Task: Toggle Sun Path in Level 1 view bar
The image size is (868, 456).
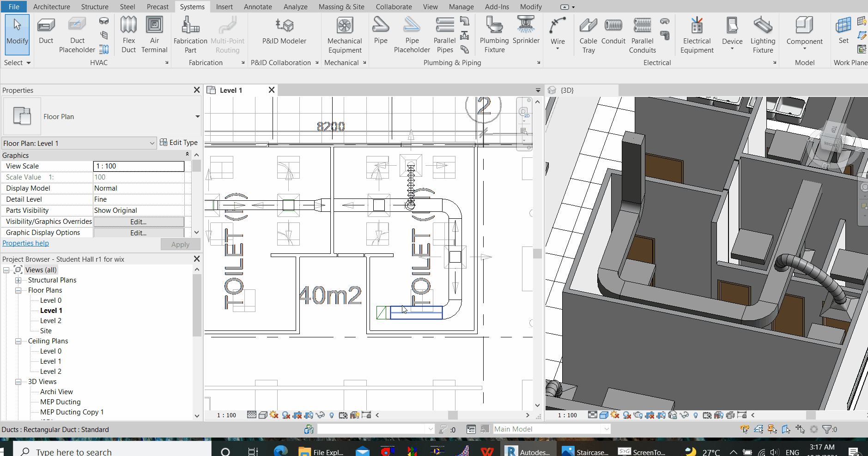Action: pos(274,415)
